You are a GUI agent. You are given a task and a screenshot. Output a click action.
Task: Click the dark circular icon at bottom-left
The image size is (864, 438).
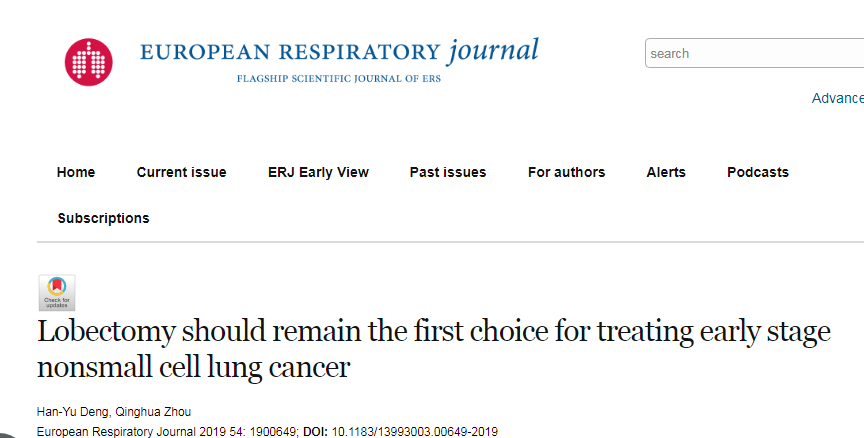[5, 434]
